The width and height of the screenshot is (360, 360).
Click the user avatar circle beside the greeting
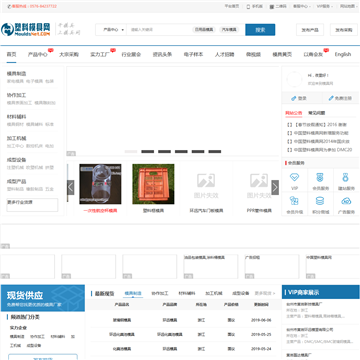(x=294, y=79)
